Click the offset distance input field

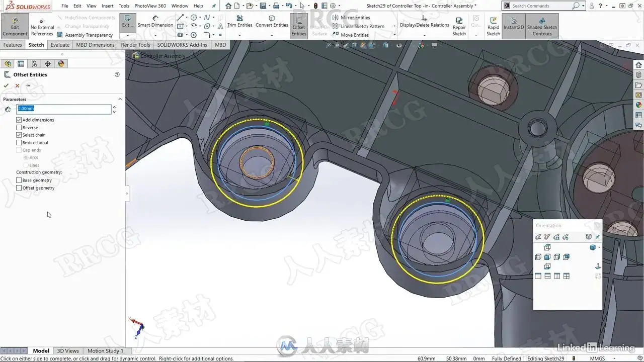click(64, 109)
